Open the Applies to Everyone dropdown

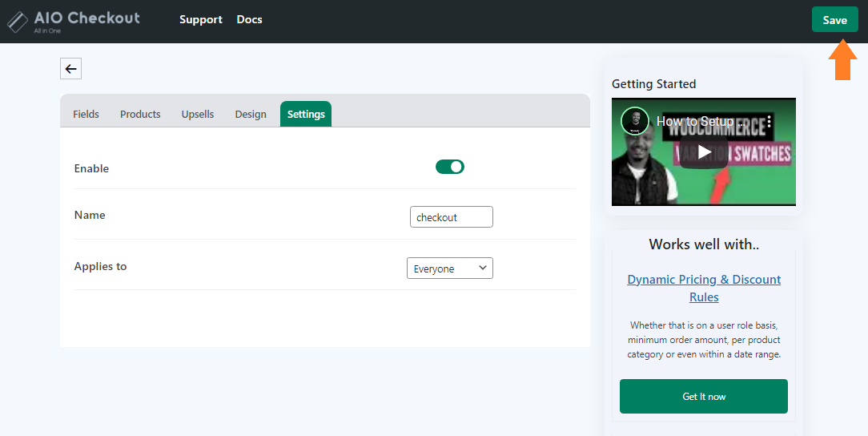449,268
